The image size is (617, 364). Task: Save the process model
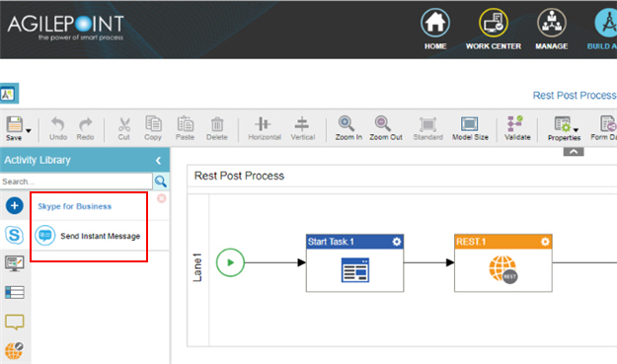coord(14,128)
